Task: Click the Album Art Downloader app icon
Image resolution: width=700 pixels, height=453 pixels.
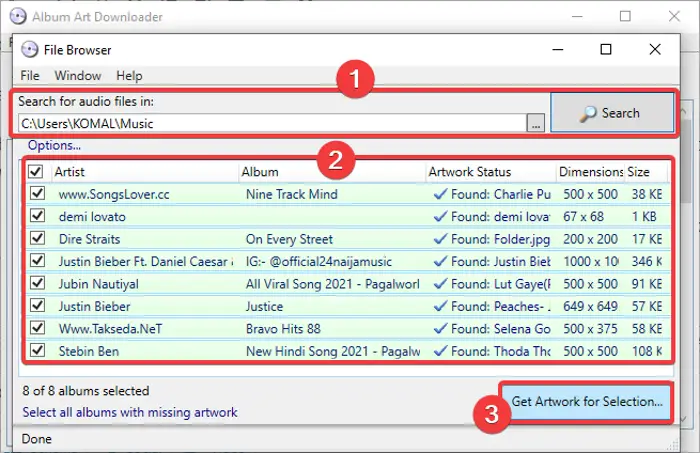Action: 18,17
